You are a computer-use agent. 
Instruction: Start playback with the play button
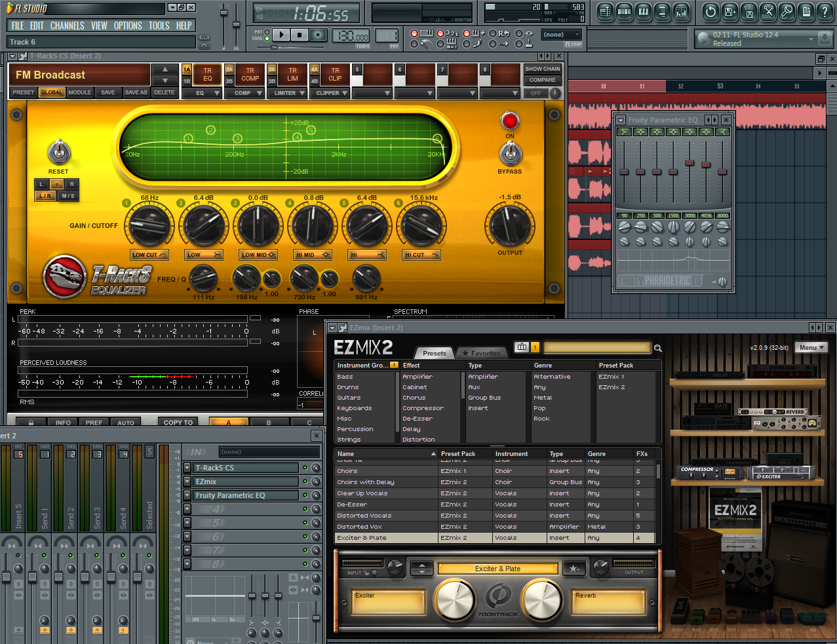tap(281, 35)
